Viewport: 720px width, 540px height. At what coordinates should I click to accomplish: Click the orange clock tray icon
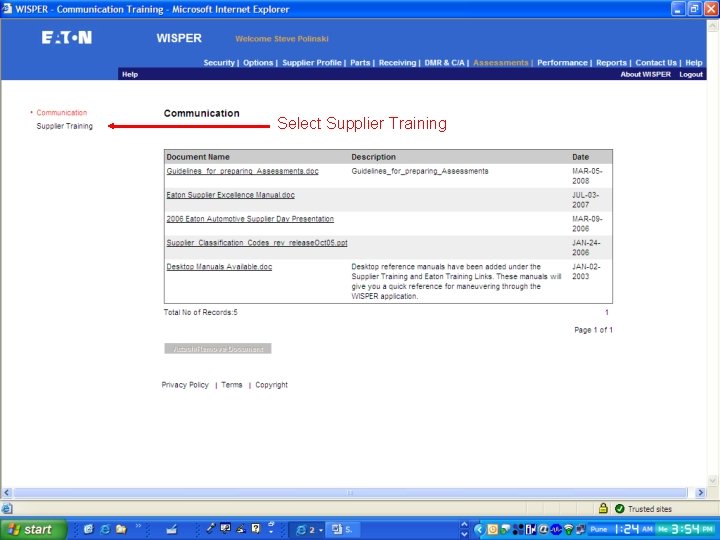(x=493, y=529)
